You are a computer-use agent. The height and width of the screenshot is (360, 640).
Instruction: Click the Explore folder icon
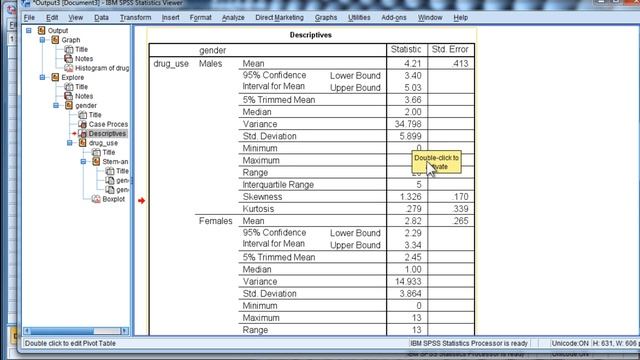point(55,78)
